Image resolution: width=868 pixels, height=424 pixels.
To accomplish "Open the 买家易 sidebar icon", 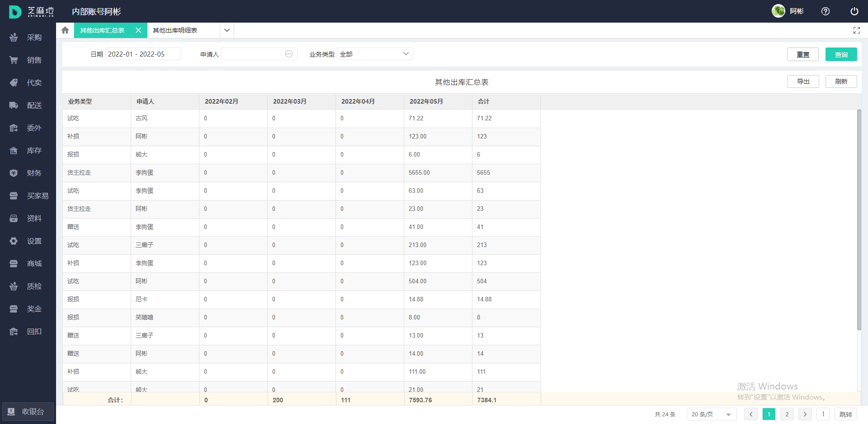I will click(x=14, y=196).
